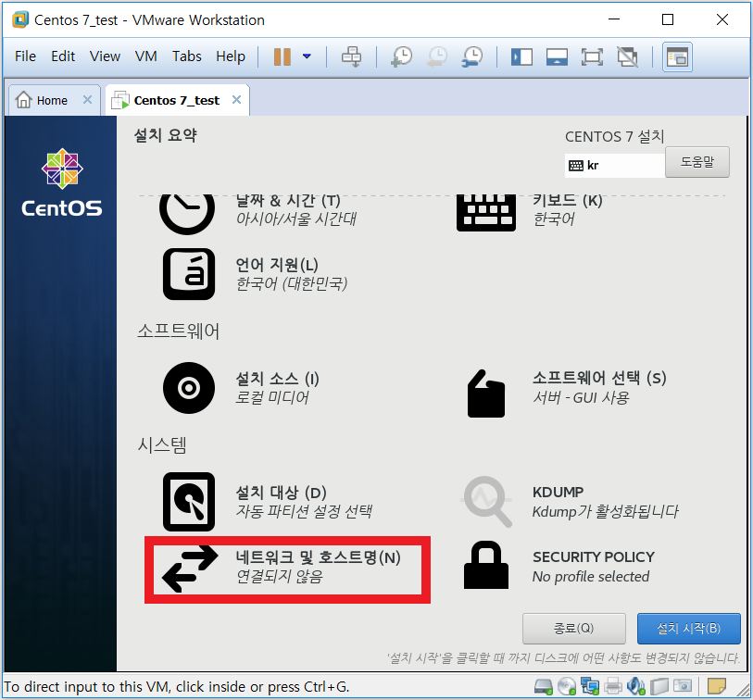Open the Help menu
This screenshot has height=700, width=753.
tap(231, 56)
